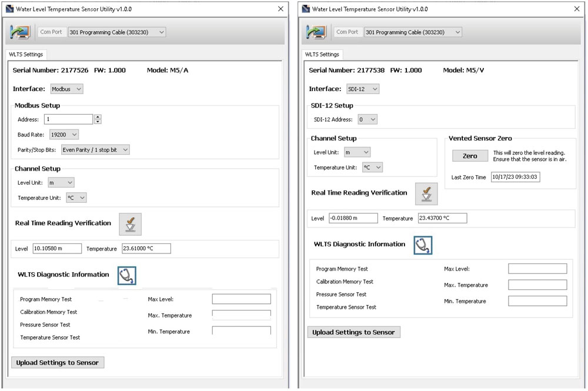Open the Parity/Stop Bits dropdown
The width and height of the screenshot is (588, 391).
tap(95, 150)
